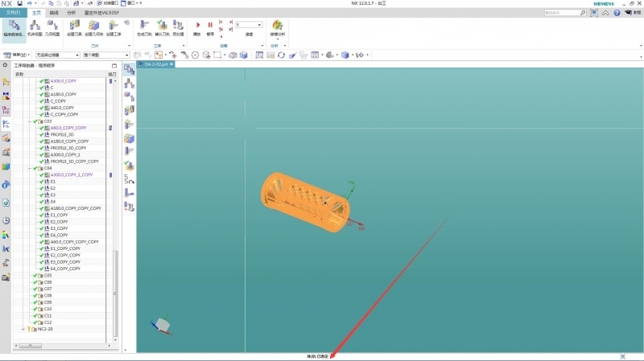644x361 pixels.
Task: Select program group C05
Action: pos(48,276)
